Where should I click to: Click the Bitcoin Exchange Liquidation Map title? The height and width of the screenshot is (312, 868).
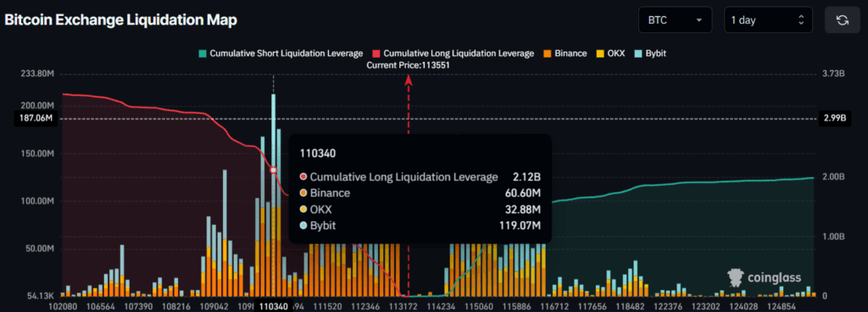(121, 20)
